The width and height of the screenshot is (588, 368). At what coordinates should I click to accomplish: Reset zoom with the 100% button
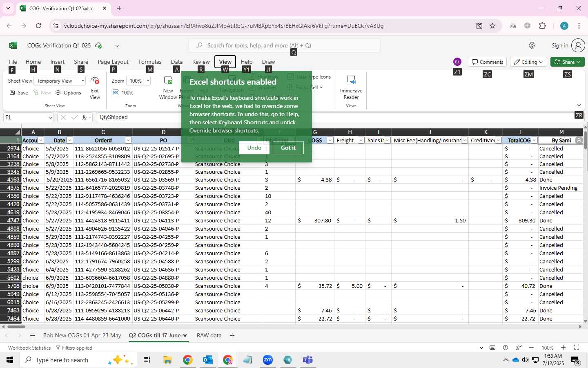(123, 93)
